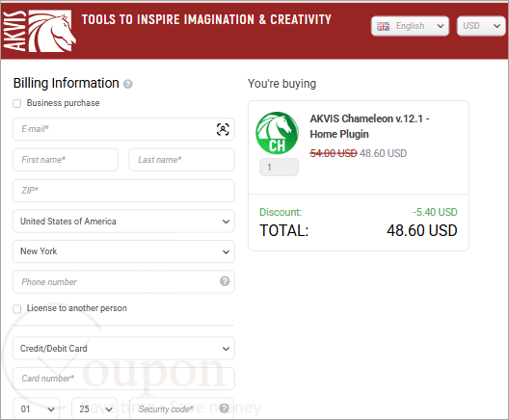
Task: Open the English language dropdown
Action: [x=410, y=26]
